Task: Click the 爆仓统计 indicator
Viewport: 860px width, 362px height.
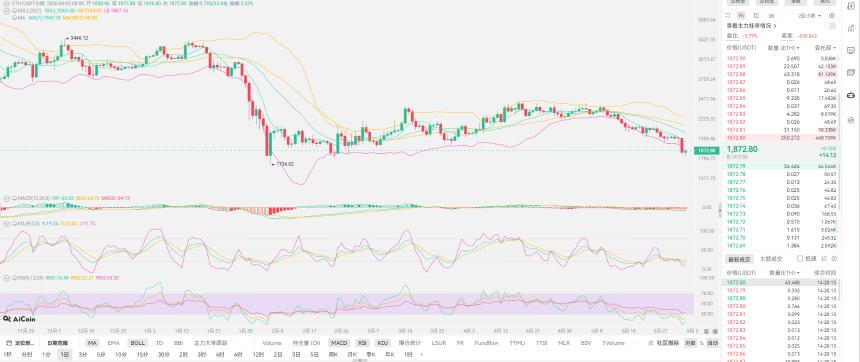Action: click(409, 343)
